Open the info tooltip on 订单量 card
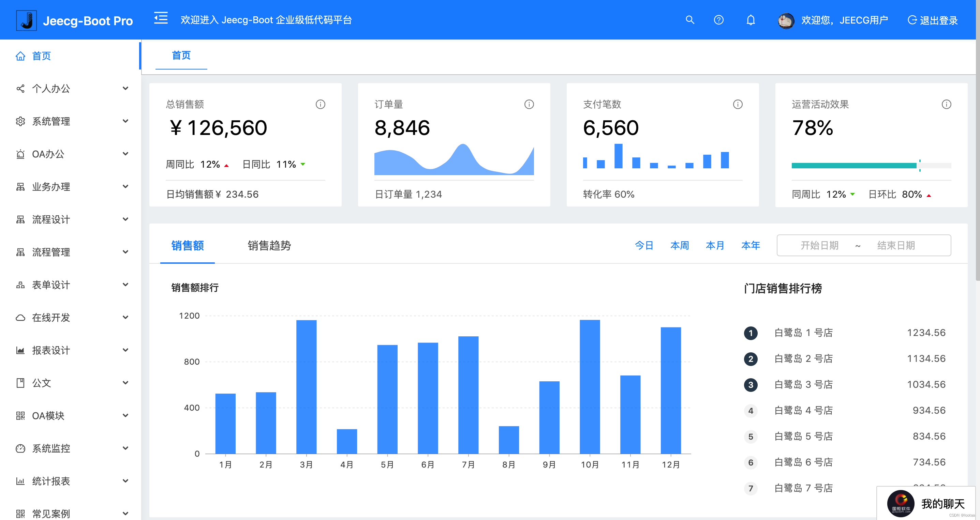 coord(529,104)
